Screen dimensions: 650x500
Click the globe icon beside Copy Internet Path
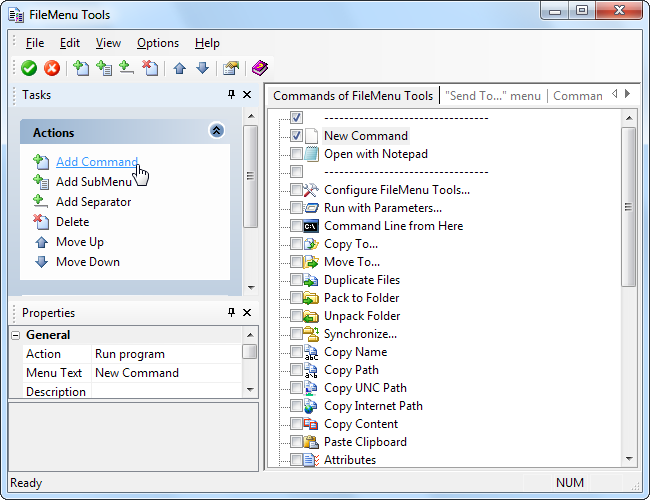311,406
